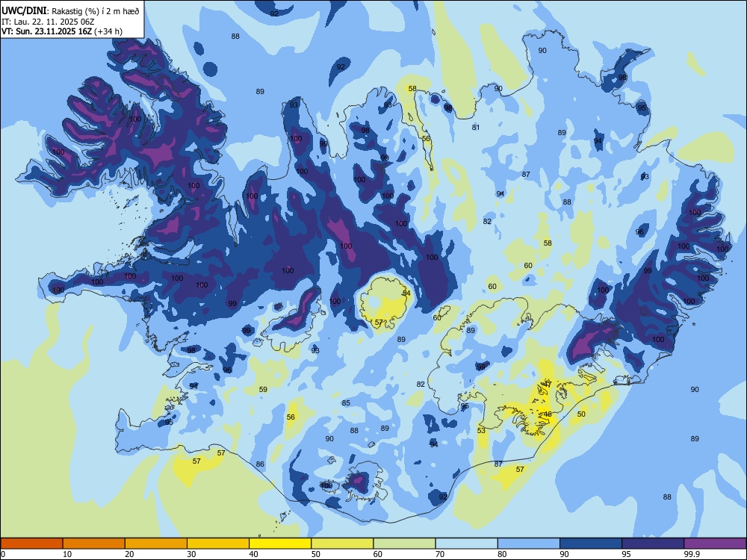This screenshot has height=560, width=747.
Task: Click the 90-95 medium blue legend swatch
Action: tap(591, 544)
